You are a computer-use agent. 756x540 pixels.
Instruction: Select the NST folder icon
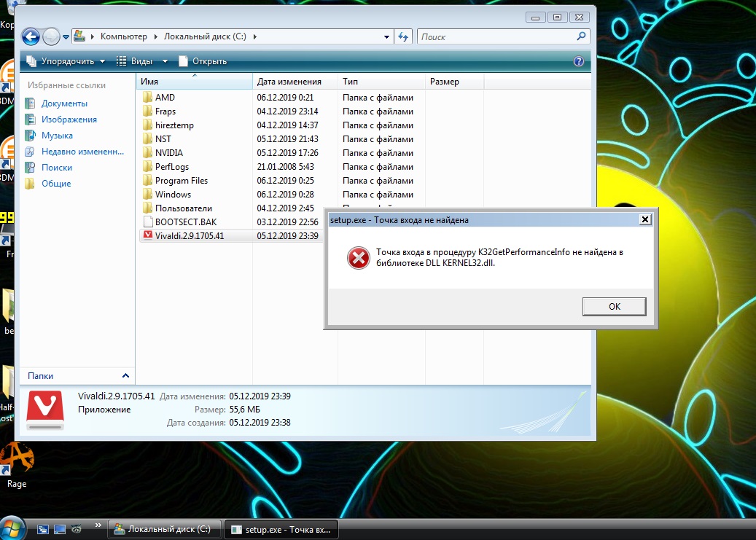click(147, 139)
